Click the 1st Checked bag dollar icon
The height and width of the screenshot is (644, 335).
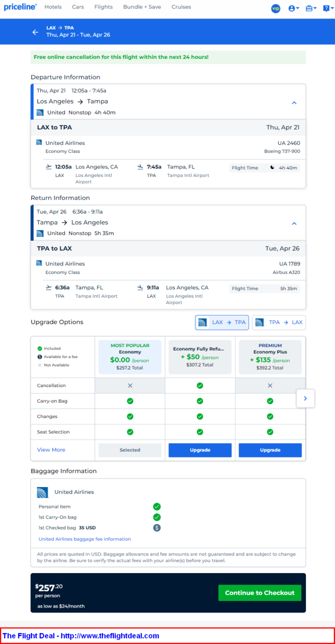(157, 527)
